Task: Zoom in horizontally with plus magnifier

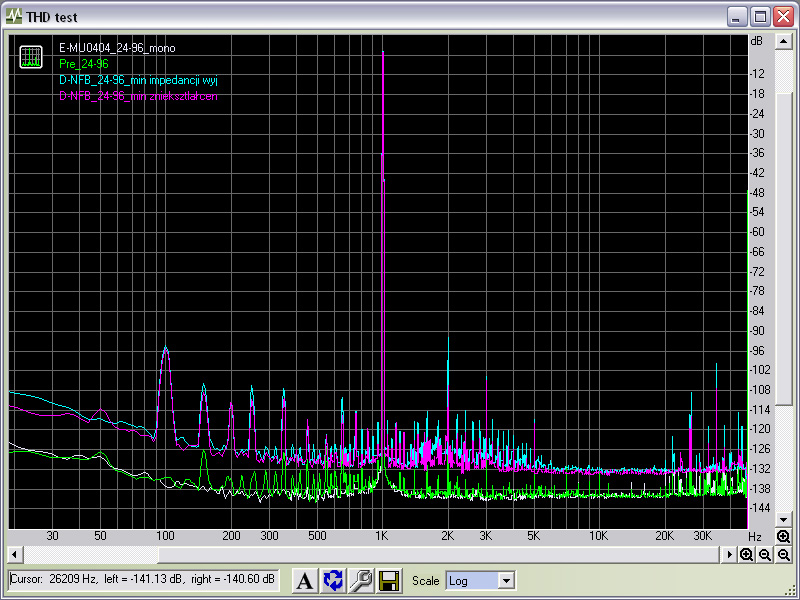Action: 746,555
